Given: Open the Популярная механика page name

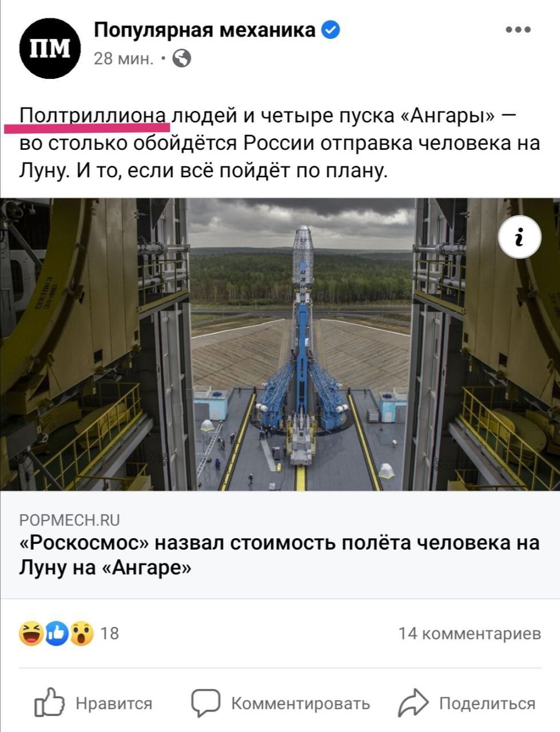Looking at the screenshot, I should 204,30.
